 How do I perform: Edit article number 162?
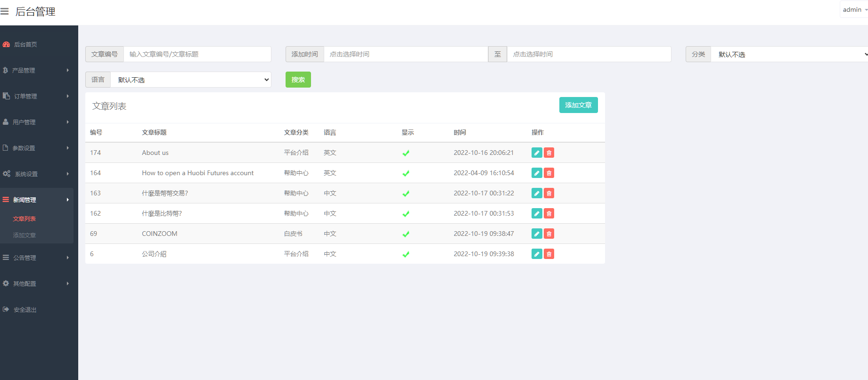tap(536, 213)
